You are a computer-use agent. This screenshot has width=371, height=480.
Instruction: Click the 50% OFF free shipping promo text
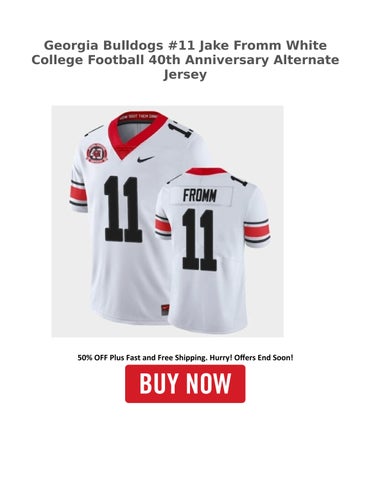coord(185,358)
